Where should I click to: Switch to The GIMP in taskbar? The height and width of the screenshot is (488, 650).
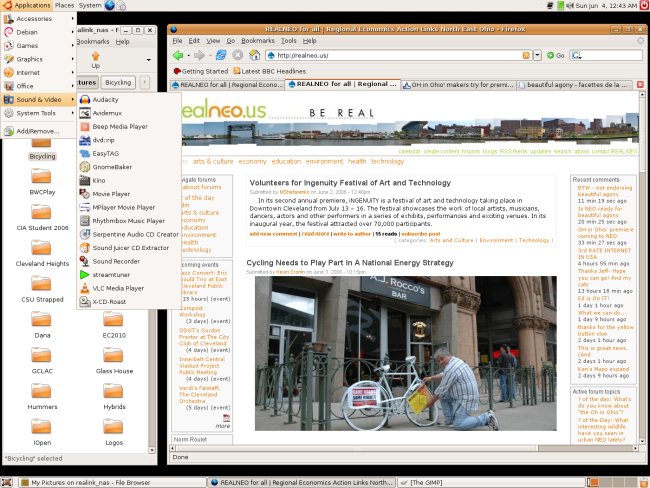click(x=492, y=483)
